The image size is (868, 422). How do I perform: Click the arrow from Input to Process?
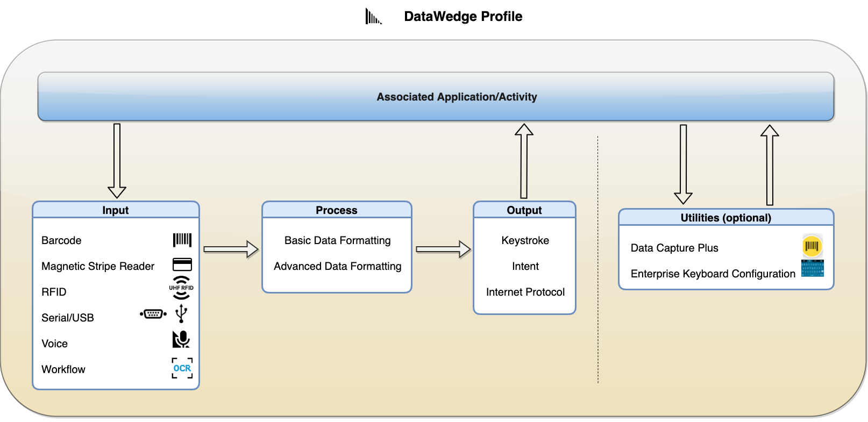click(x=231, y=249)
